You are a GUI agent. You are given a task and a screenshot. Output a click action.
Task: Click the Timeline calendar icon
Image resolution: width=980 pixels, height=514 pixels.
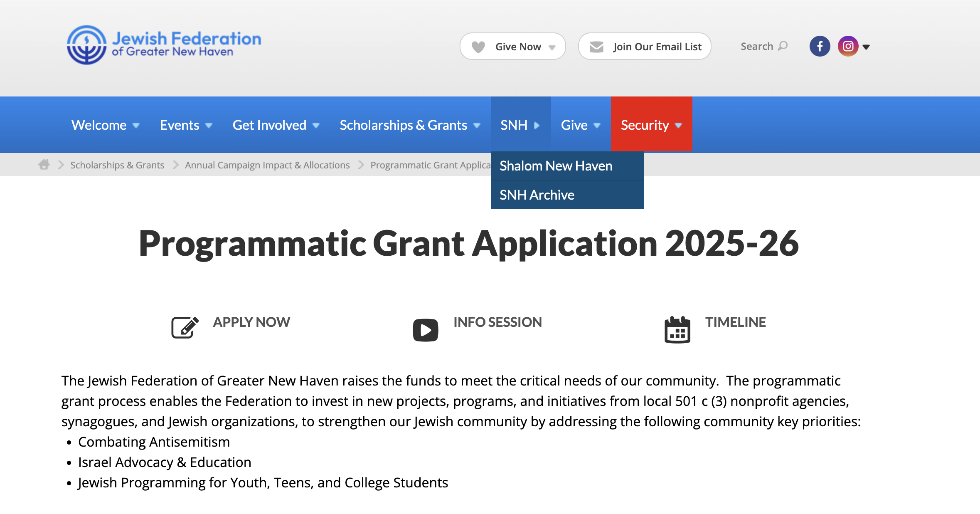[x=677, y=330]
